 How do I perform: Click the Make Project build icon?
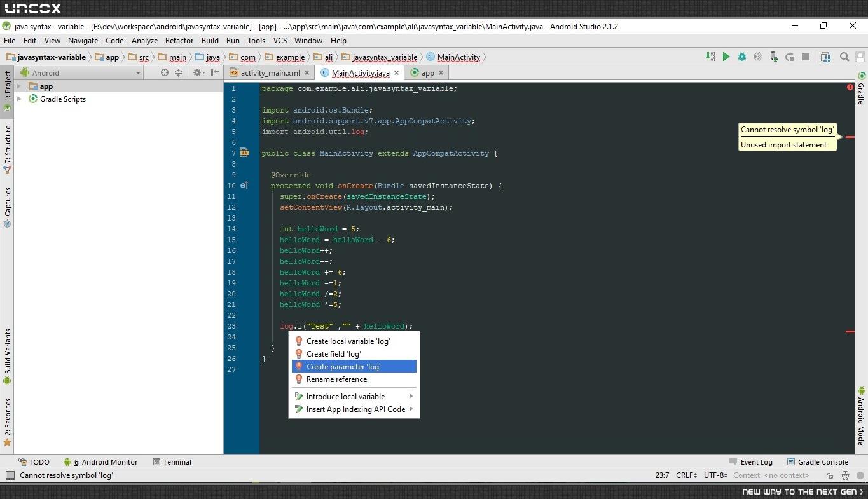pyautogui.click(x=710, y=57)
